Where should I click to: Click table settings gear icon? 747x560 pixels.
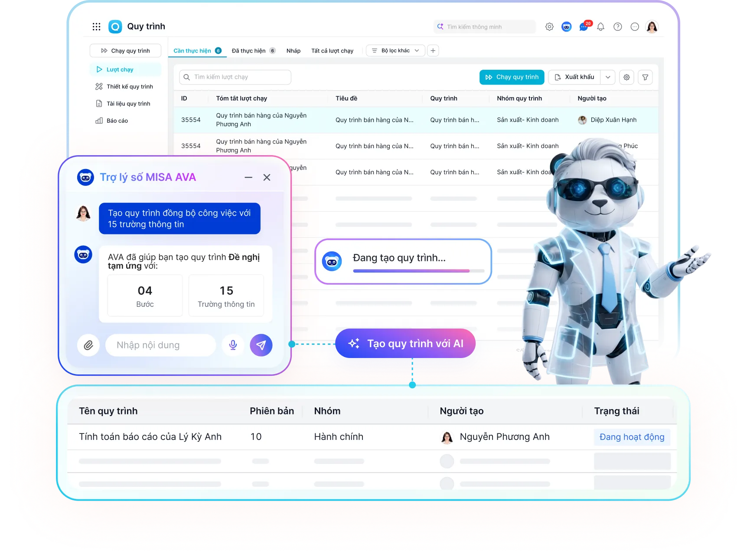626,77
